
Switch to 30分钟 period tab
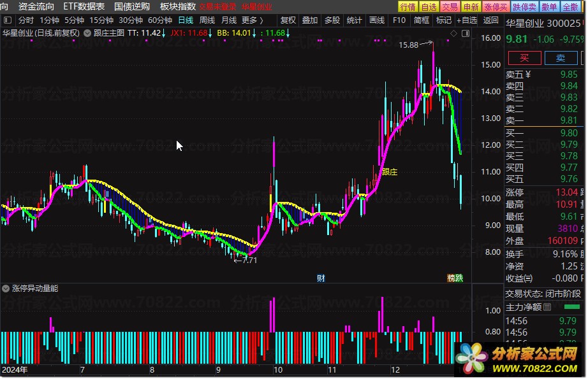(131, 20)
